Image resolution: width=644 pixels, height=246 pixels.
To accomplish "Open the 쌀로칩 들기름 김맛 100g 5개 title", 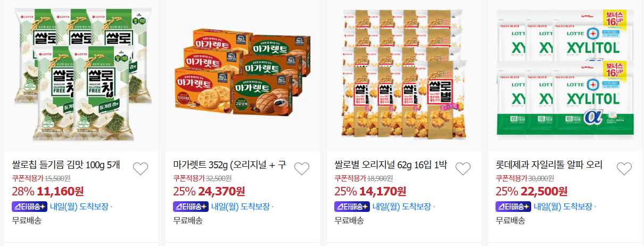I will click(66, 165).
